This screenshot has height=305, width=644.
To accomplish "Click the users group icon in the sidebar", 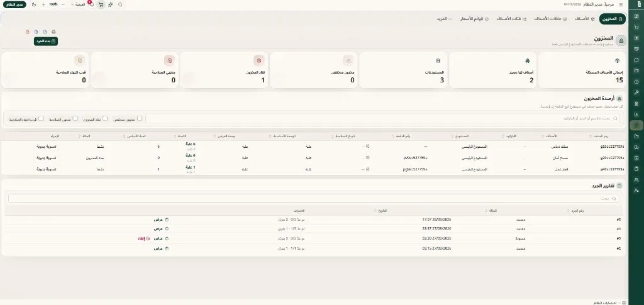I will [636, 179].
